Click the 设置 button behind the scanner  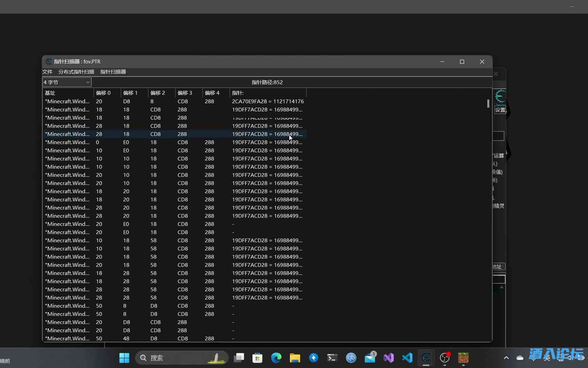500,110
